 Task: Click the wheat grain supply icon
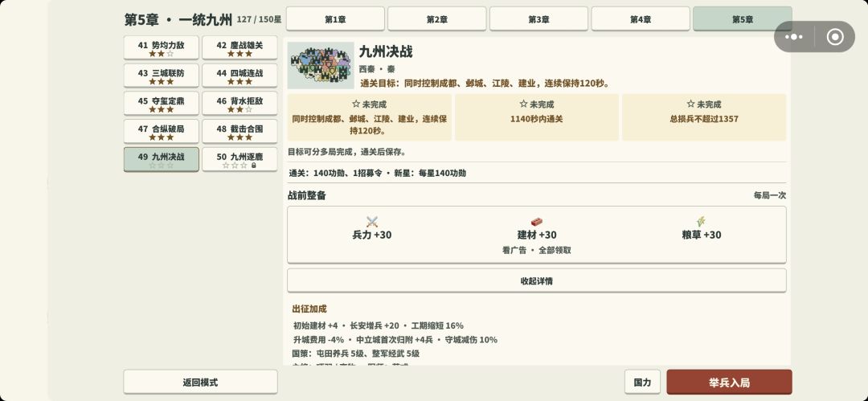[702, 222]
